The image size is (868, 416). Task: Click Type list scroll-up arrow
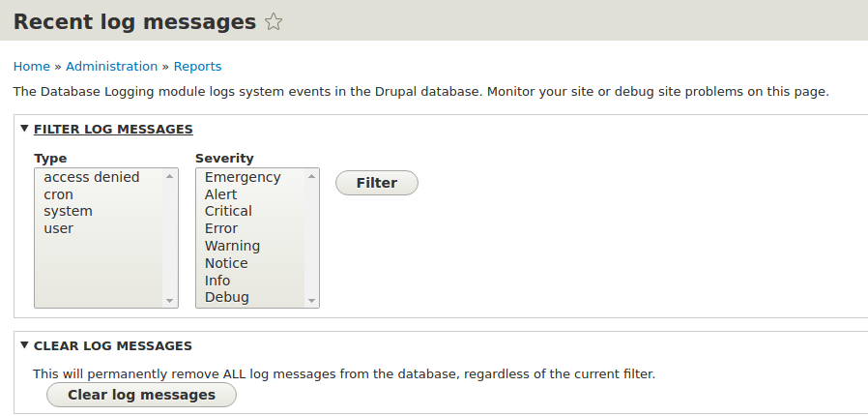click(170, 175)
